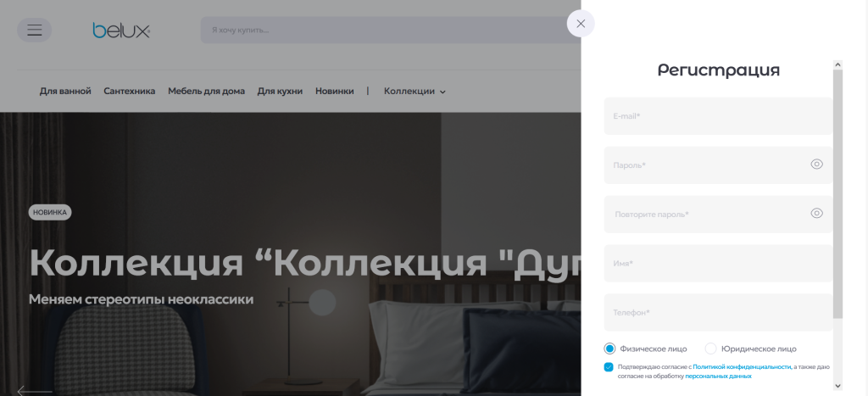Open the Новинки menu item

click(334, 92)
